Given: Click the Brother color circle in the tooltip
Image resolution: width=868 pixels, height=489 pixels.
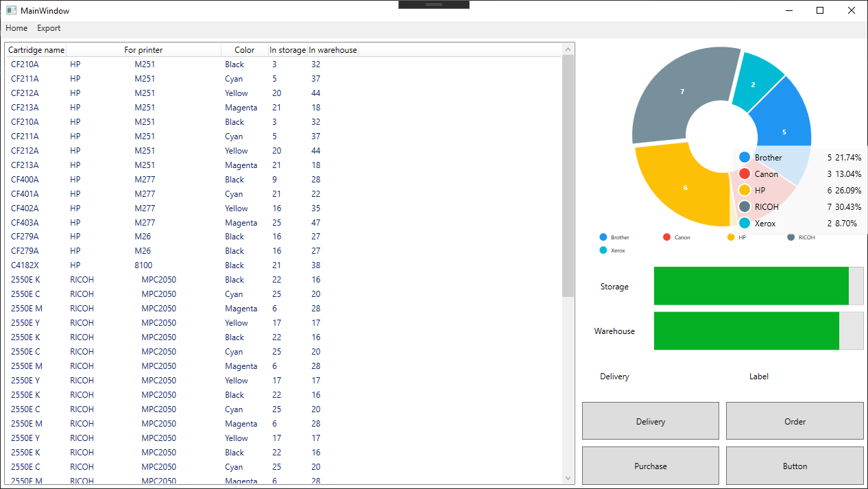Looking at the screenshot, I should pos(745,157).
